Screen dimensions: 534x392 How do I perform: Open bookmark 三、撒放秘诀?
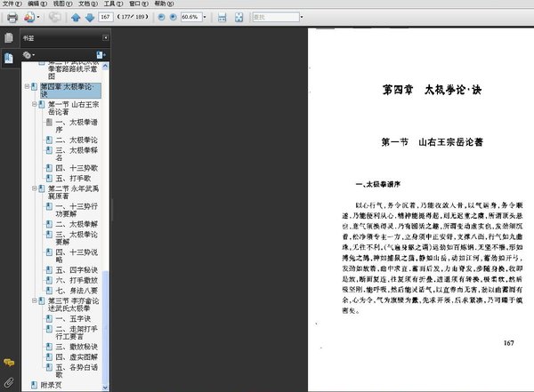coord(77,347)
